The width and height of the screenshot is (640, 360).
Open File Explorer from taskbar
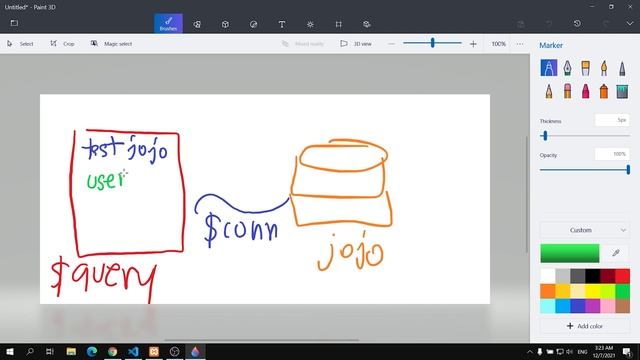pos(71,351)
